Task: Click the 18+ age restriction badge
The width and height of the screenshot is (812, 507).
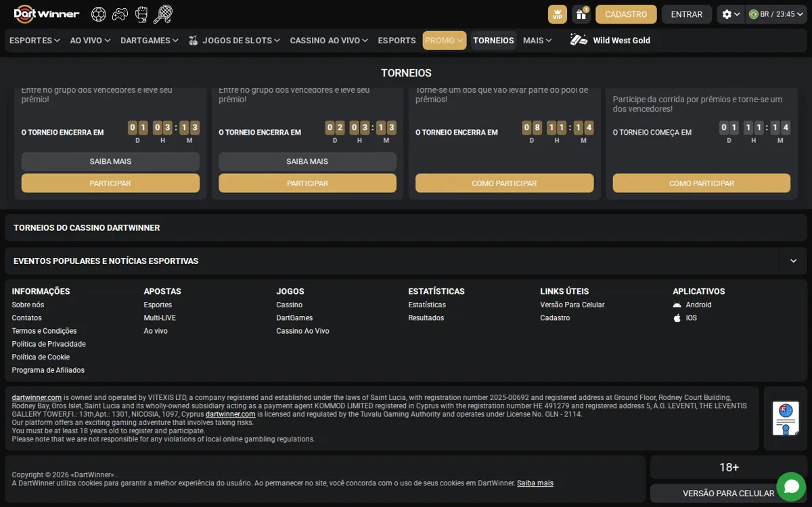Action: pos(729,467)
